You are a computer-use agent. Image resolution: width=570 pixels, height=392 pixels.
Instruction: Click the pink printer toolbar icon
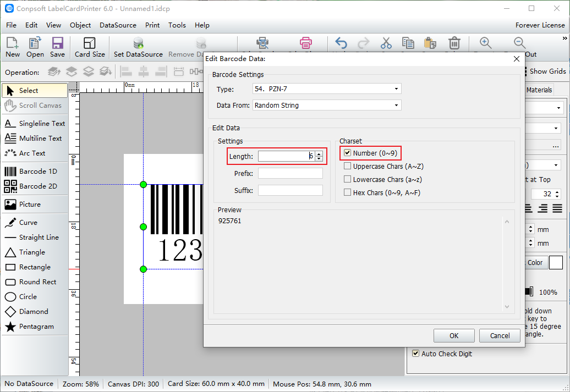306,43
